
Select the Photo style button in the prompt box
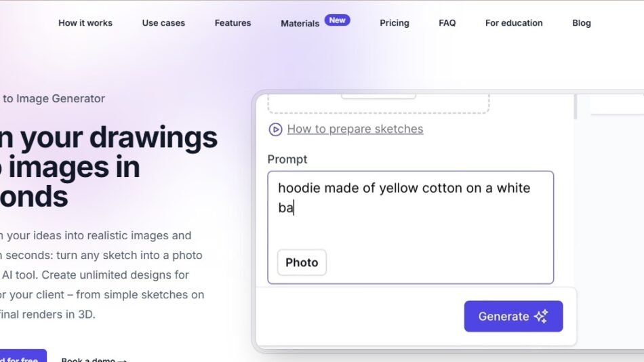pos(302,262)
